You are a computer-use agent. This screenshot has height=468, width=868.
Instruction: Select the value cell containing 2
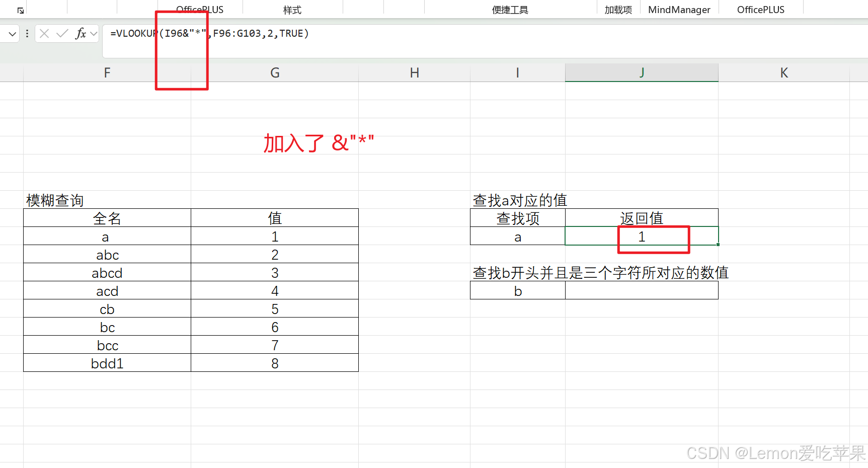[275, 254]
